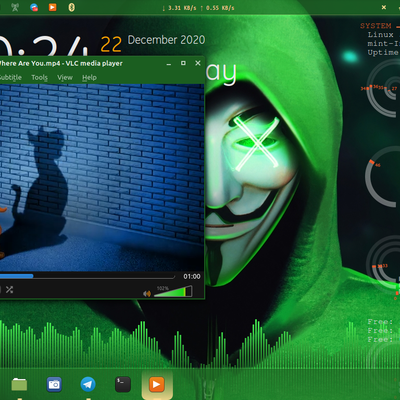Maximize the VLC media player window
Screen dimensions: 400x400
point(183,63)
